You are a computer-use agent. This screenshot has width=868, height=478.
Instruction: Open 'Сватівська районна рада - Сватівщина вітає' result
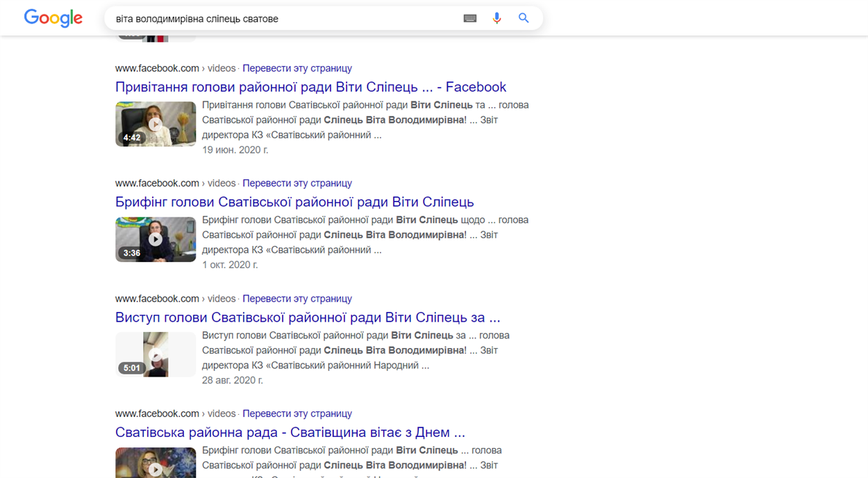(x=290, y=432)
